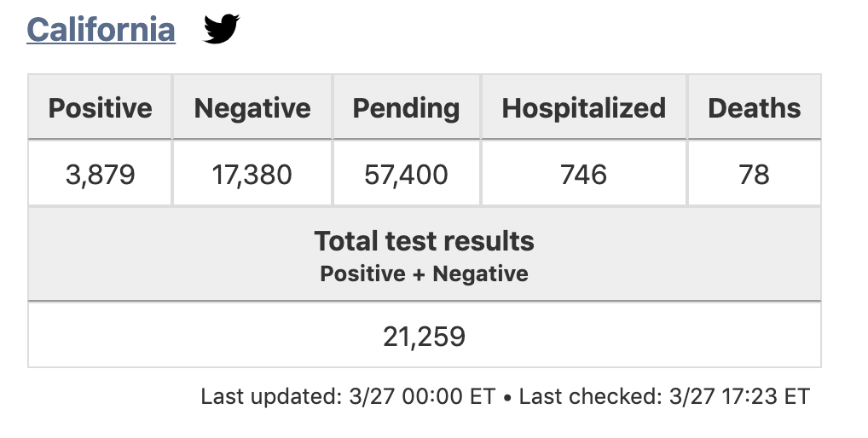Click the Total test results heading
Viewport: 868px width, 438px height.
coord(425,241)
